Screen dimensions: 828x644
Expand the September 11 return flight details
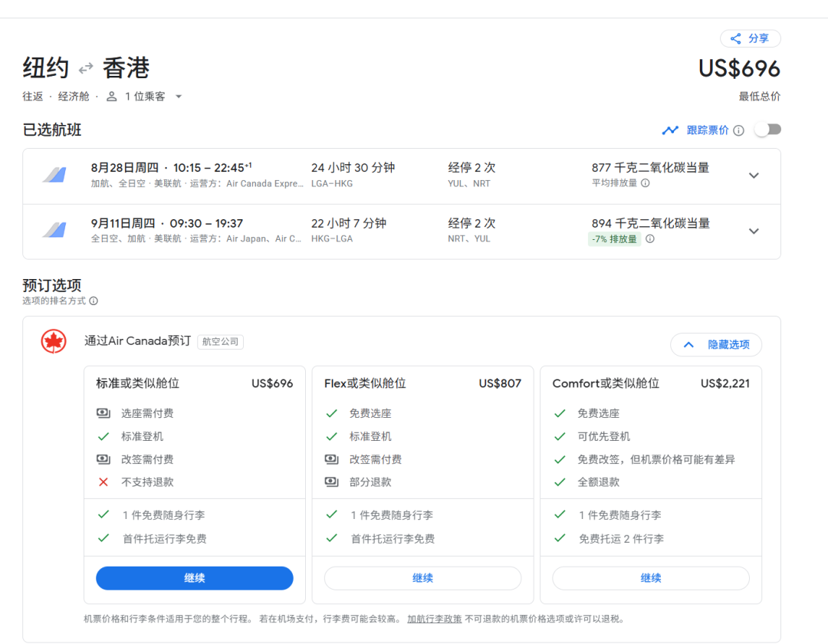754,231
